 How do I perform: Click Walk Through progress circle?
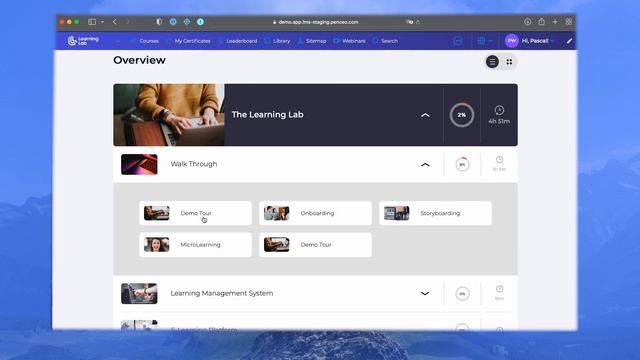[x=462, y=164]
